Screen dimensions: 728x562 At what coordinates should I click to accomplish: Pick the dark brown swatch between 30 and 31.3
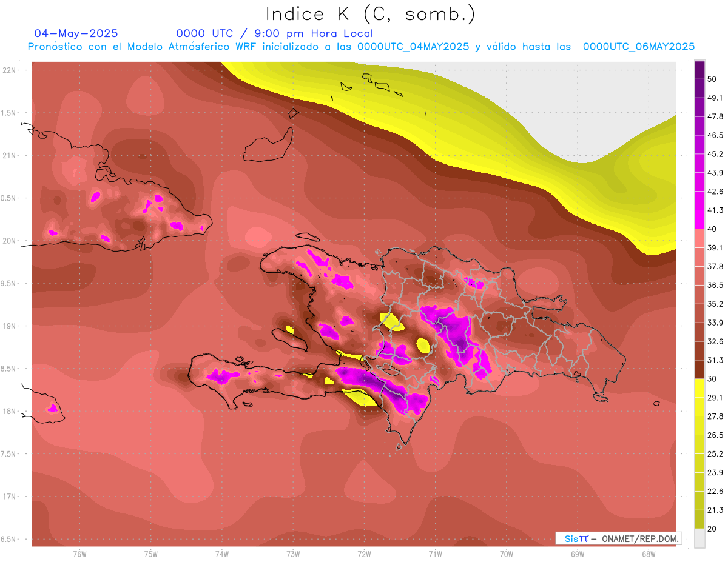pyautogui.click(x=700, y=369)
